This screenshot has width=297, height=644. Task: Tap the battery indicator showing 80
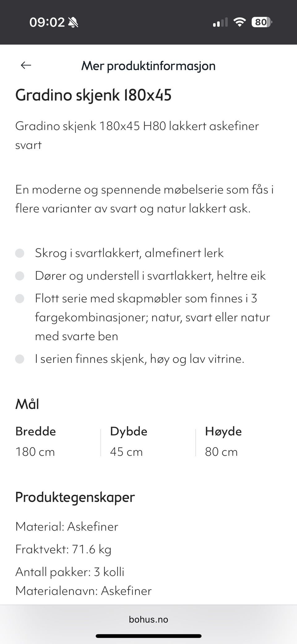(x=261, y=22)
